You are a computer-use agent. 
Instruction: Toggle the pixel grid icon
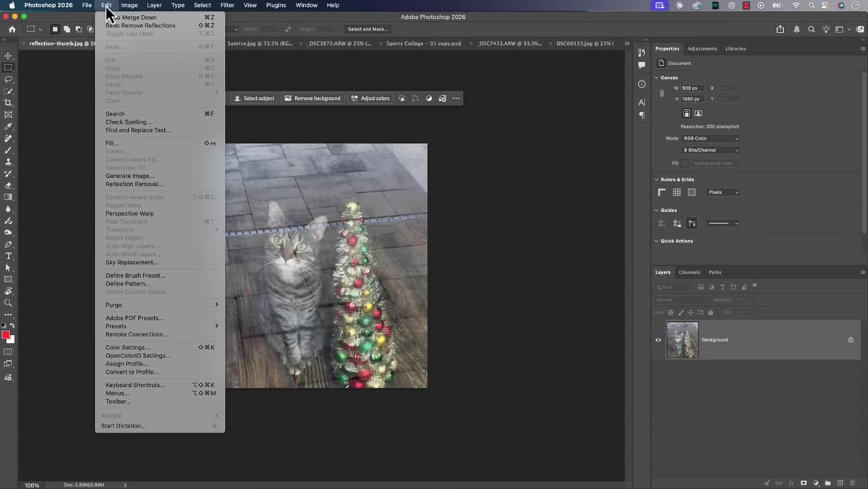(692, 192)
